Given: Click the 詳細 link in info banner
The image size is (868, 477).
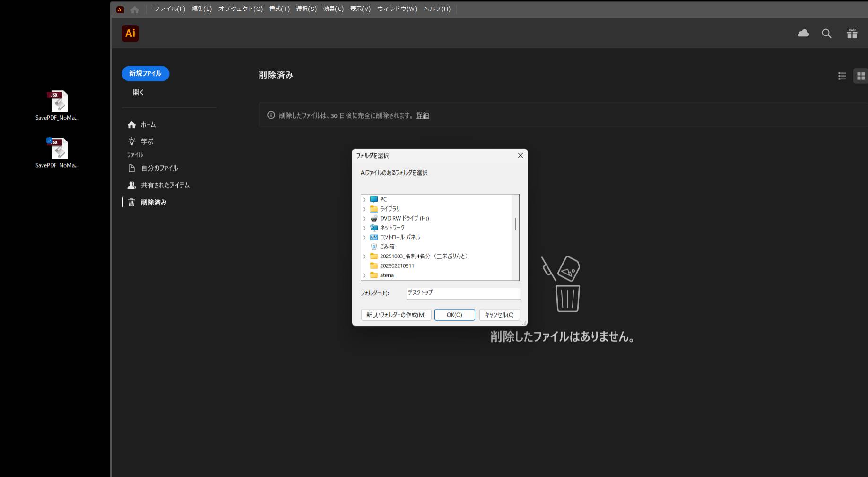Looking at the screenshot, I should [x=422, y=115].
